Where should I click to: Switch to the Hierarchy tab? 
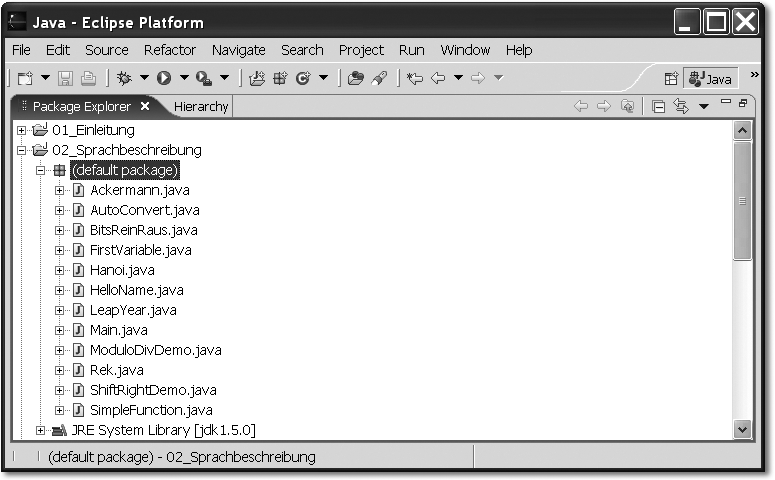click(201, 106)
